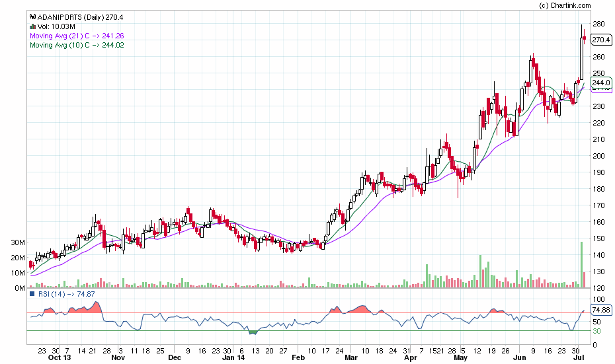Click the 1521 date label in April
The width and height of the screenshot is (615, 364).
(436, 351)
